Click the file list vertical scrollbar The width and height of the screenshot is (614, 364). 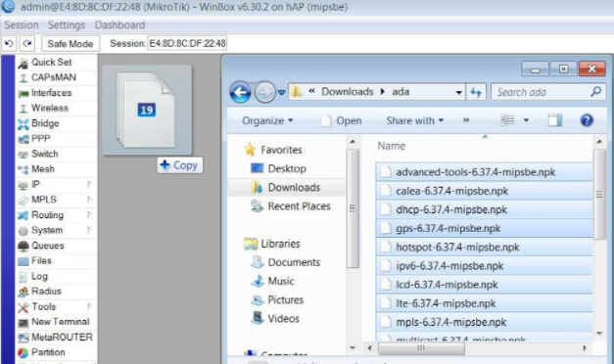point(599,194)
